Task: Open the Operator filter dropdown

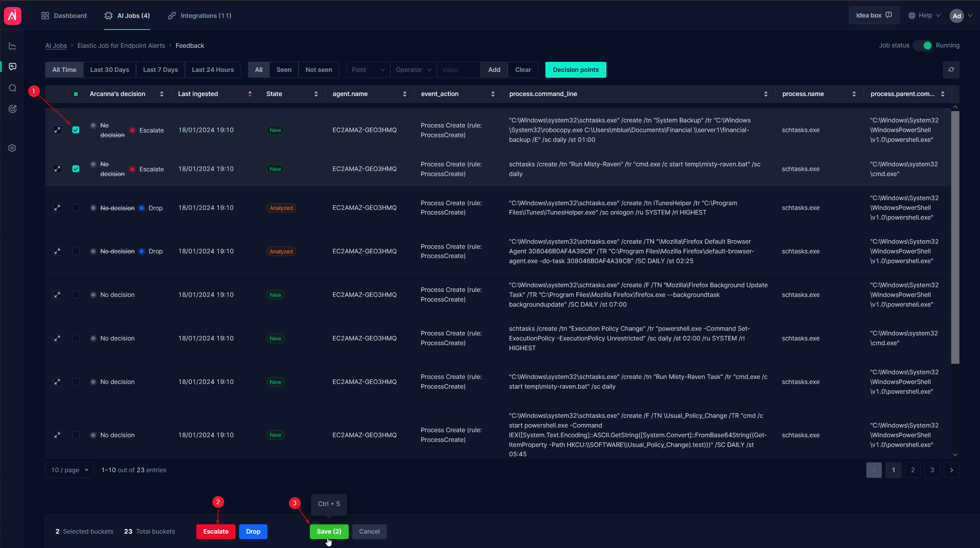Action: click(x=413, y=70)
